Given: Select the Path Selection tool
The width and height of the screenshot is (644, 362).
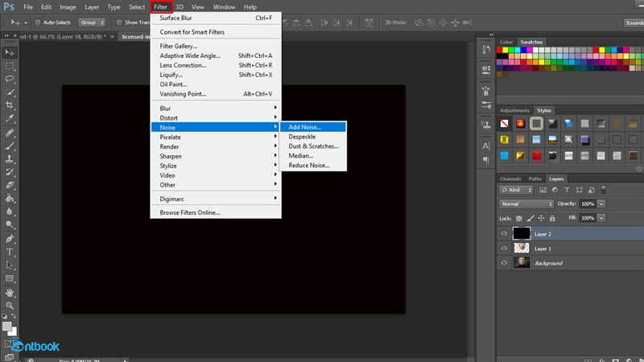Looking at the screenshot, I should click(10, 265).
